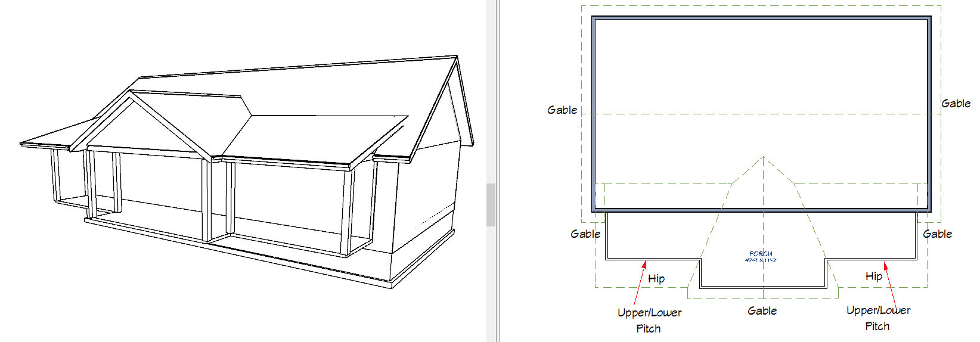The height and width of the screenshot is (342, 980).
Task: Select the center porch column in 3D view
Action: (206, 200)
